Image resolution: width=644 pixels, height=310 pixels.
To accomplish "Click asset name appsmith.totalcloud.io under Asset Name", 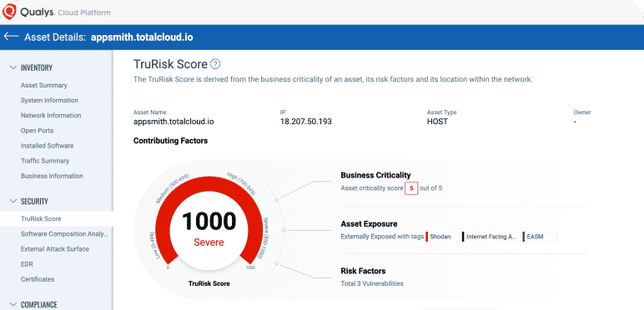I will click(x=174, y=122).
